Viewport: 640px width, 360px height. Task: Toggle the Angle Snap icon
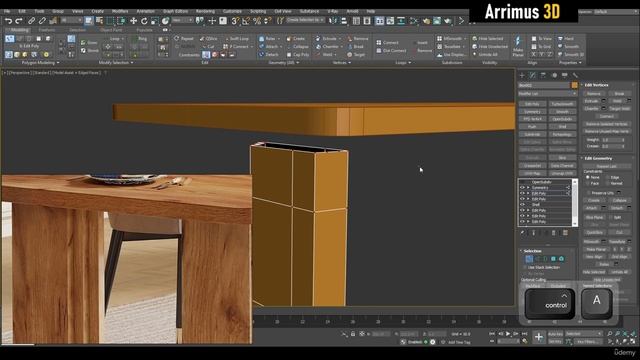[x=246, y=20]
